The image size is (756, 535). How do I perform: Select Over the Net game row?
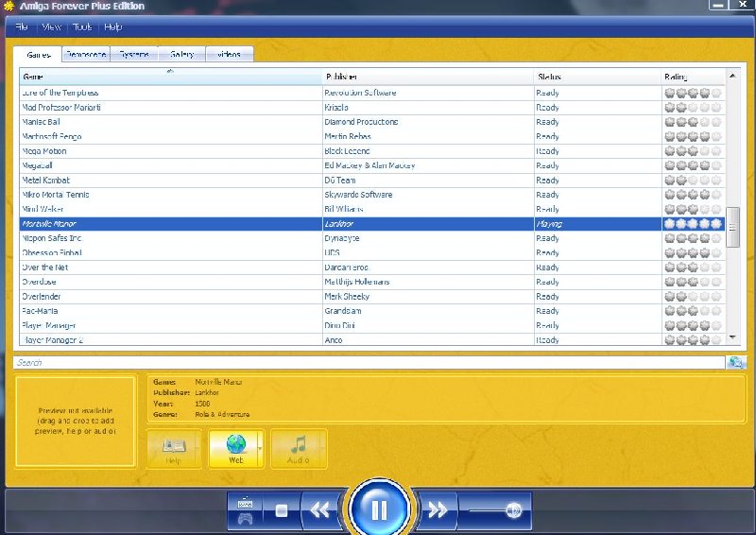tap(371, 267)
